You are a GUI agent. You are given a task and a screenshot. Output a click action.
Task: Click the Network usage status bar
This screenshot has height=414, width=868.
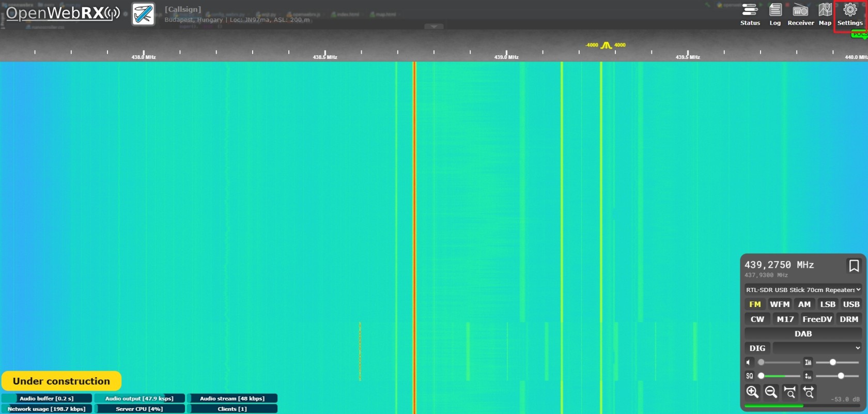[x=47, y=409]
